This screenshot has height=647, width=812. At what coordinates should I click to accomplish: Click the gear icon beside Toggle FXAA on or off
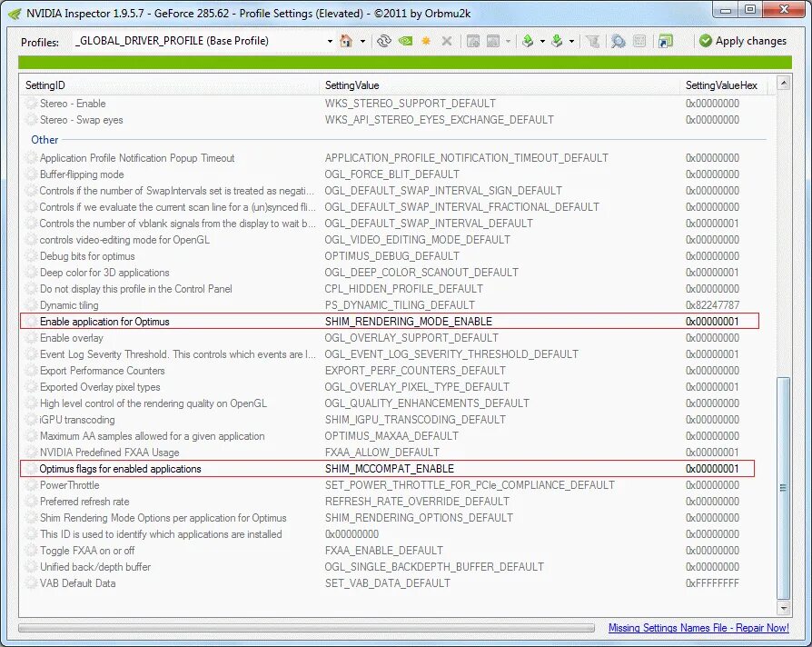tap(31, 551)
